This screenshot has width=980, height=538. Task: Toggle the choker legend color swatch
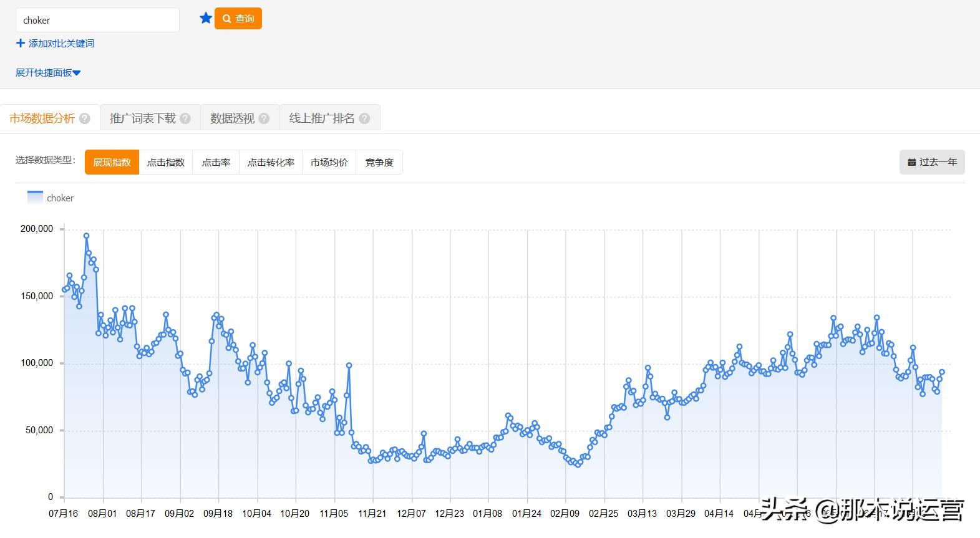click(x=35, y=198)
